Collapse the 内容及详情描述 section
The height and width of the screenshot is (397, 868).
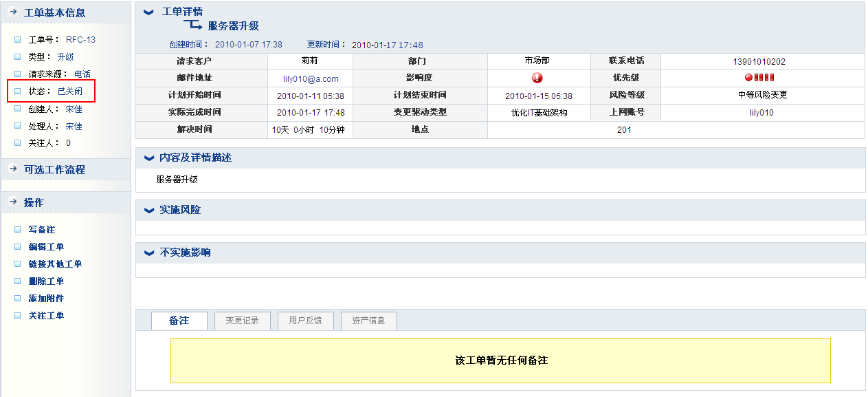click(x=148, y=158)
